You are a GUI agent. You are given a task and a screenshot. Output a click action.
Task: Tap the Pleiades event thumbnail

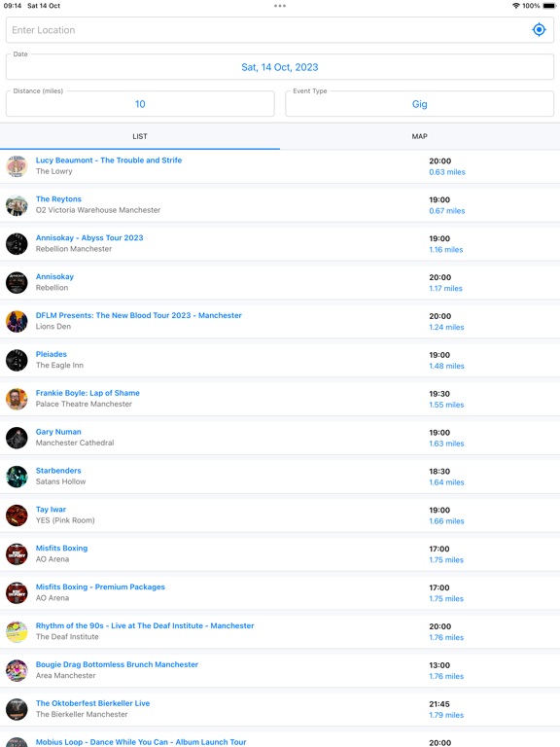click(17, 360)
